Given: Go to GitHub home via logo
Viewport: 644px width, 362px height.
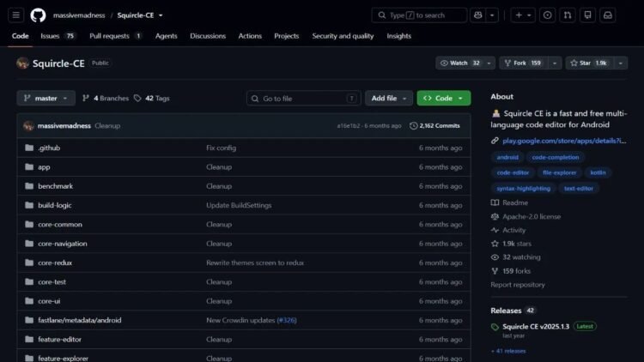Looking at the screenshot, I should pyautogui.click(x=38, y=15).
